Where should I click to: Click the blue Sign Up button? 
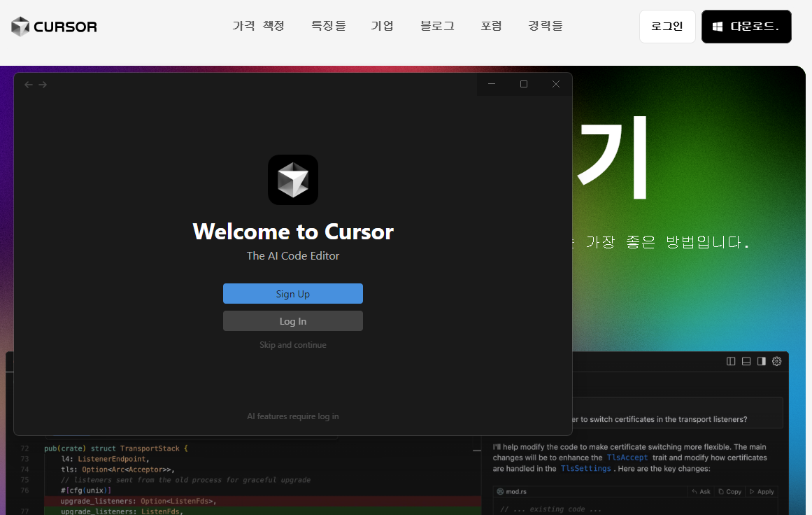[x=292, y=294]
